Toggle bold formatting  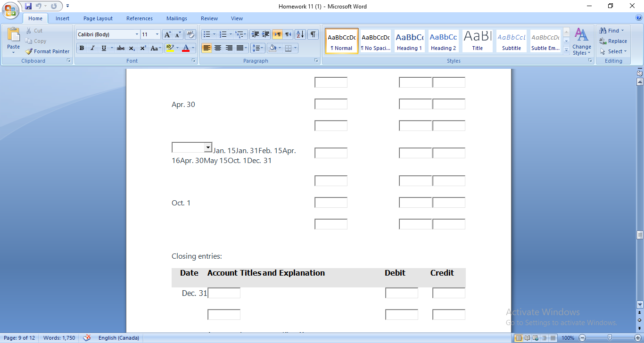[82, 48]
